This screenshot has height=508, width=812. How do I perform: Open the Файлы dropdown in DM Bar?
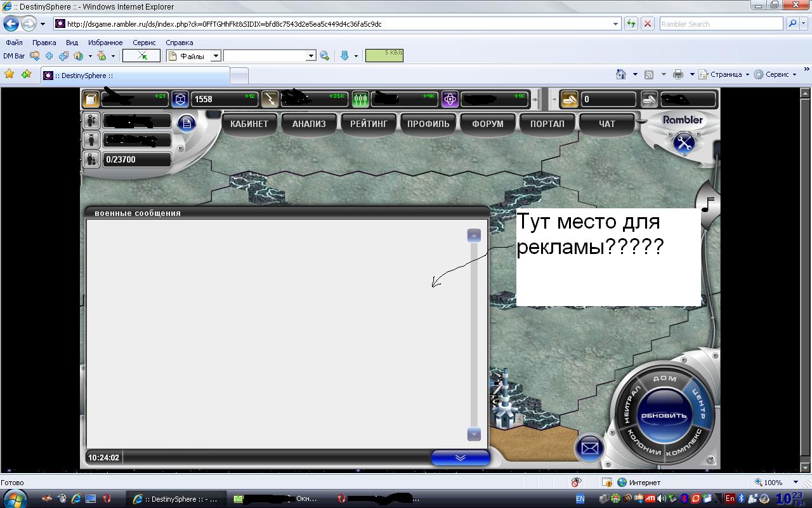216,56
